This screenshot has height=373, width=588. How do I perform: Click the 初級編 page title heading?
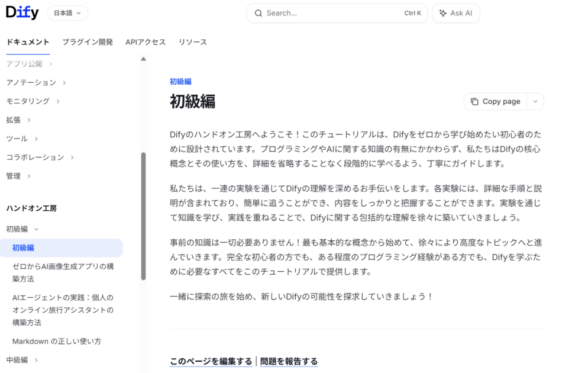tap(192, 102)
